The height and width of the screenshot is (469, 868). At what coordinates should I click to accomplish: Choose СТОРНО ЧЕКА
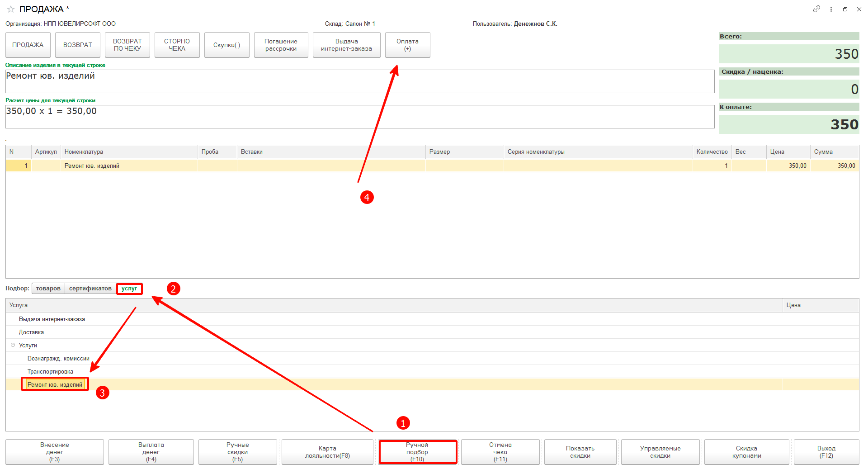tap(177, 45)
